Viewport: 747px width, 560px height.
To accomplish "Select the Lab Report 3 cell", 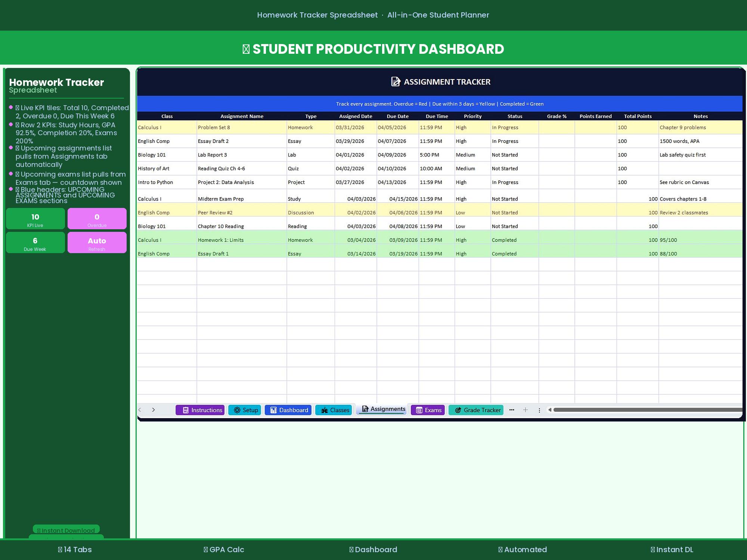I will tap(242, 155).
